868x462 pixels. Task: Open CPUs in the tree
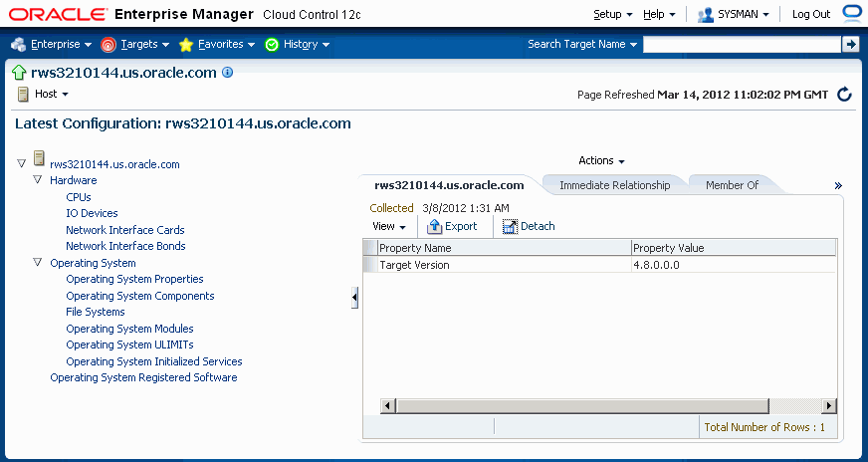[79, 197]
